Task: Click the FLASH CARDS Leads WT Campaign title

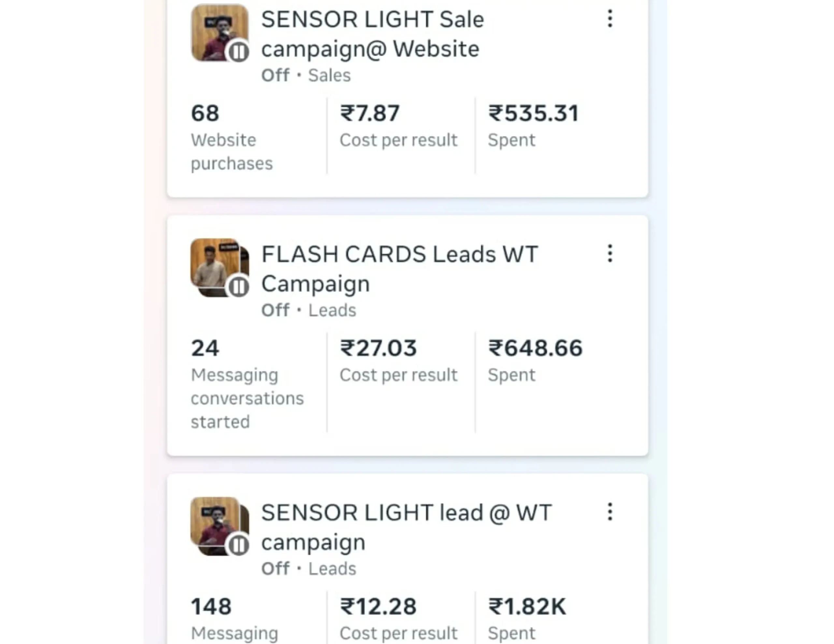Action: point(399,269)
